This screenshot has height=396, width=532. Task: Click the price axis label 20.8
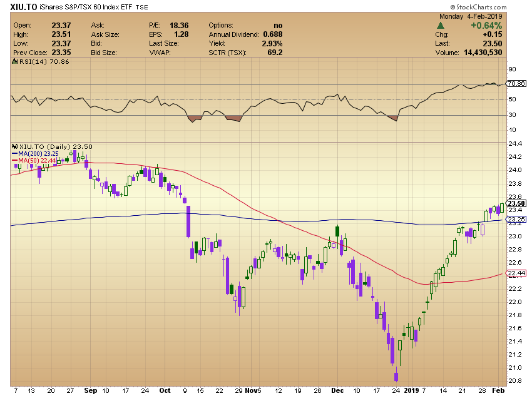515,381
